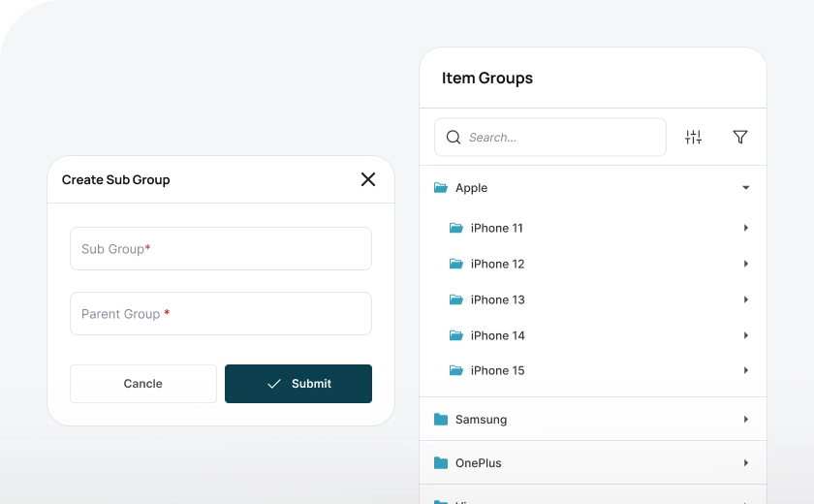Expand the iPhone 11 arrow
814x504 pixels.
click(745, 228)
